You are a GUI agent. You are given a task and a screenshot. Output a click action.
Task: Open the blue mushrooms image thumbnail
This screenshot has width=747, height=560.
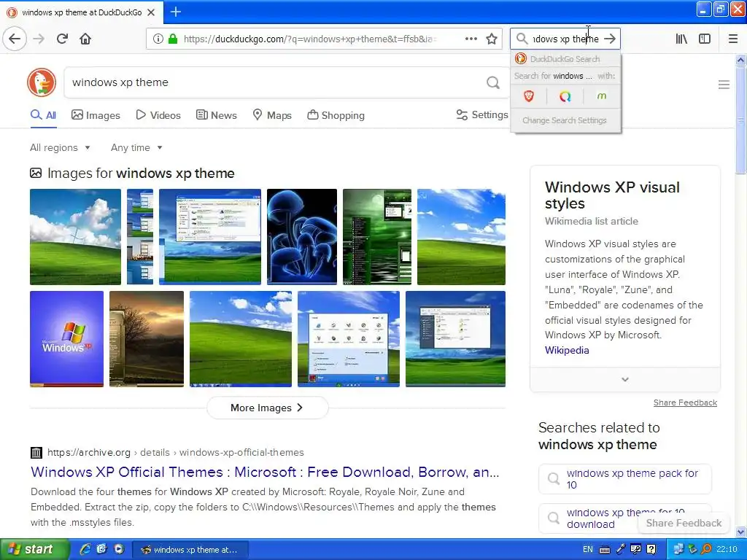[302, 237]
